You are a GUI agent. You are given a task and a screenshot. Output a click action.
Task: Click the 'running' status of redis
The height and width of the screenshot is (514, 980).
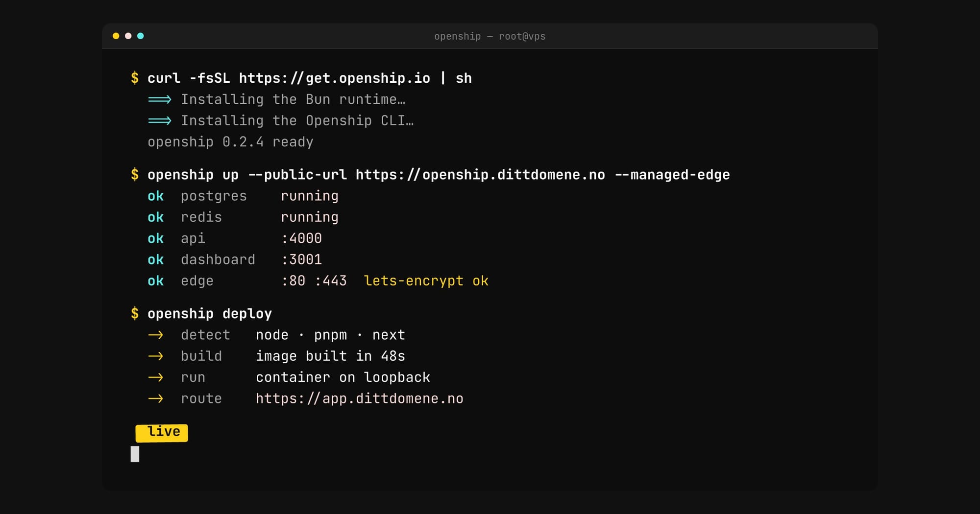tap(310, 217)
